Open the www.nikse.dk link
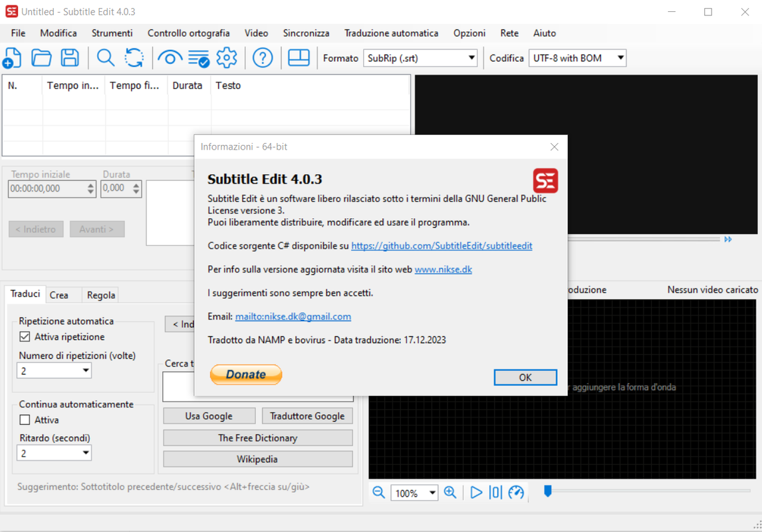762x532 pixels. coord(444,269)
